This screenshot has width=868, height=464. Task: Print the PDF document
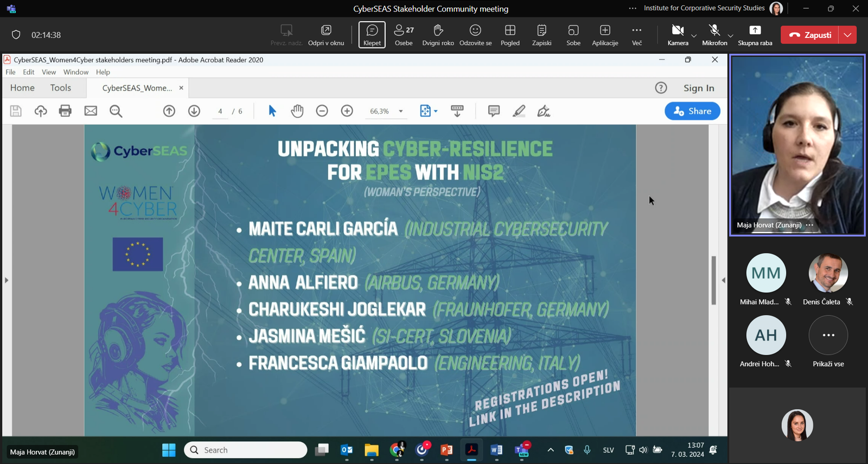65,111
